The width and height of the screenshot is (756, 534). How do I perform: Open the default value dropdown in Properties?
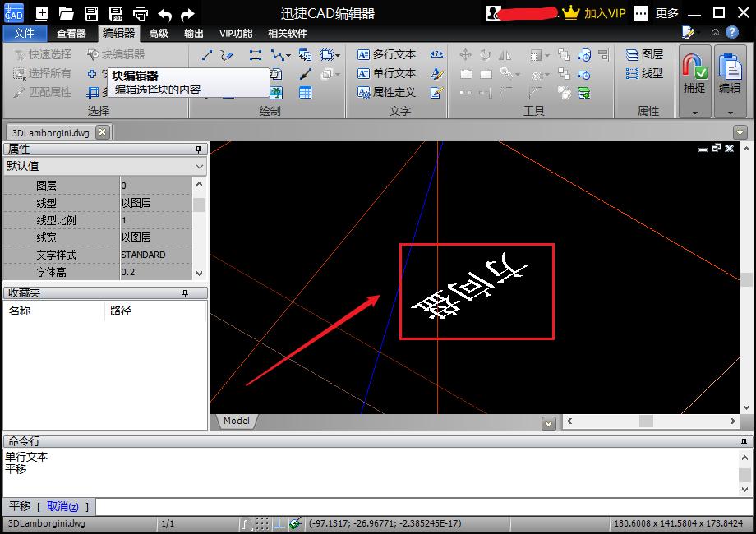[200, 167]
